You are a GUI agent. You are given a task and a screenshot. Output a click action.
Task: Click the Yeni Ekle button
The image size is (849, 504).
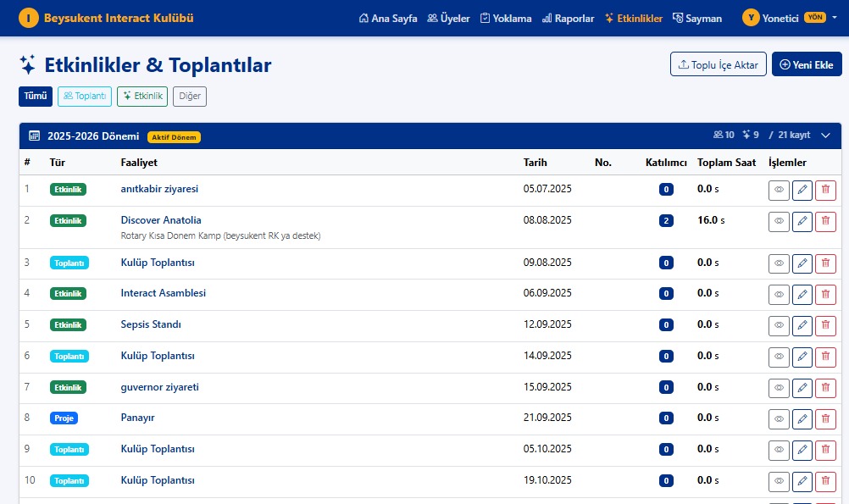pos(807,64)
